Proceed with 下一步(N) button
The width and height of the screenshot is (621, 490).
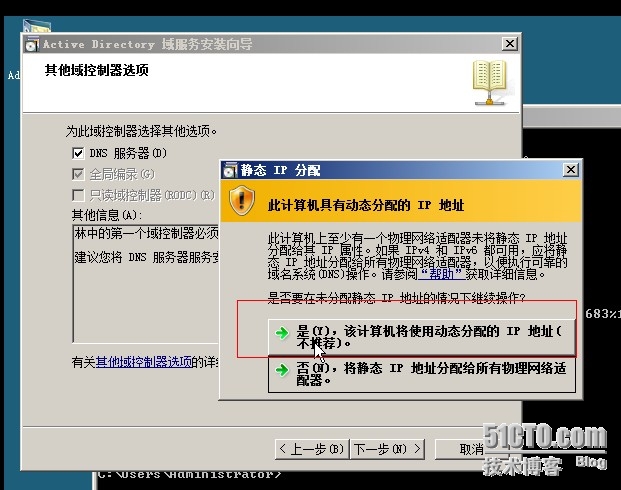click(387, 449)
